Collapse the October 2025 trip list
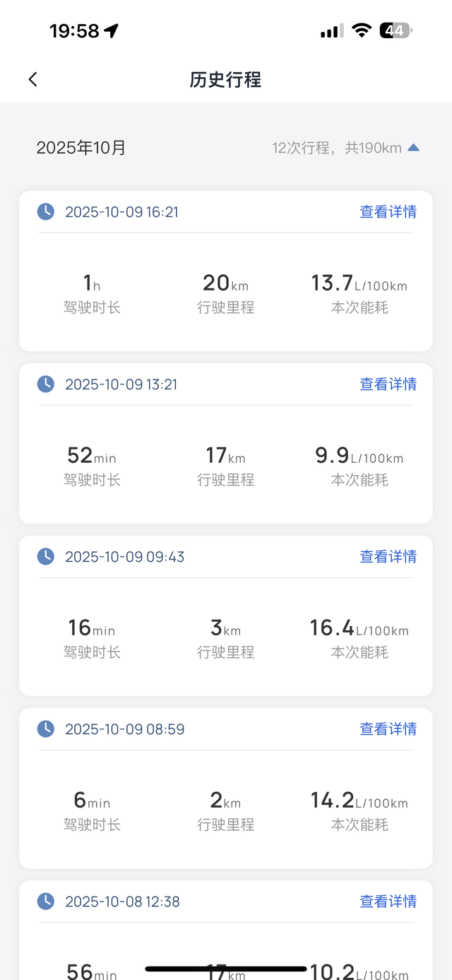The width and height of the screenshot is (452, 980). click(x=412, y=148)
